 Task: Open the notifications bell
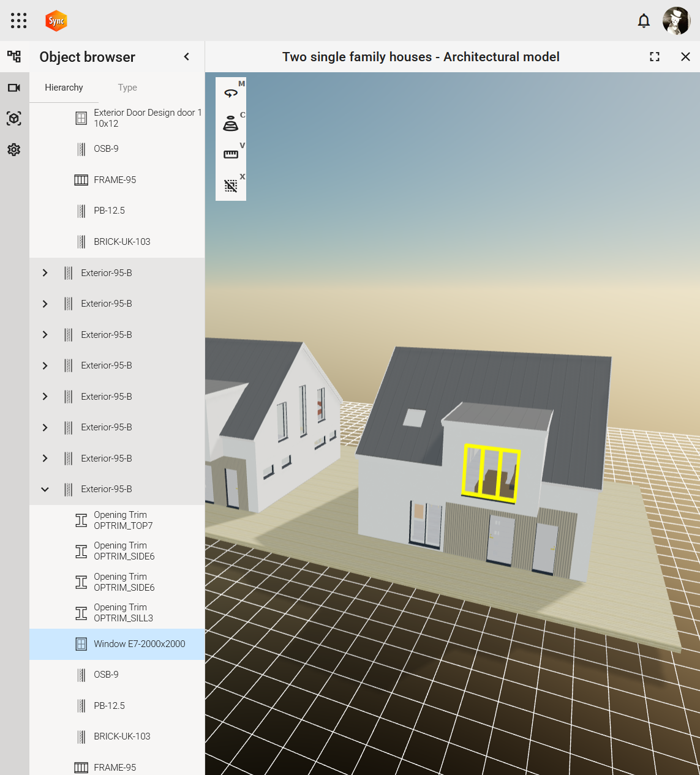click(644, 21)
